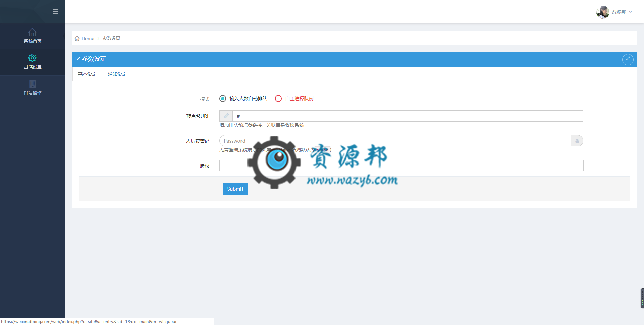
Task: Click the user avatar picture
Action: [x=603, y=12]
